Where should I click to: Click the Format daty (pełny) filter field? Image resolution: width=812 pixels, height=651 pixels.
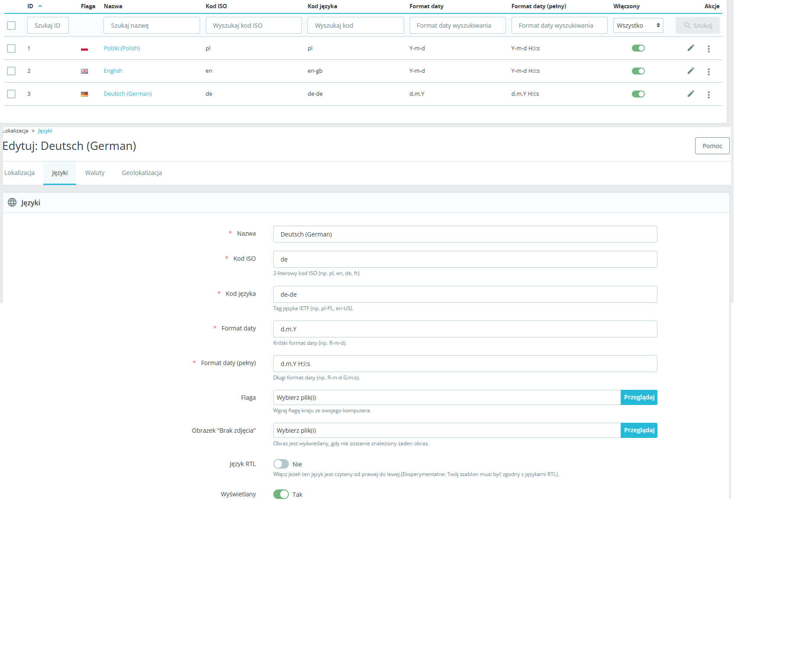(x=560, y=26)
